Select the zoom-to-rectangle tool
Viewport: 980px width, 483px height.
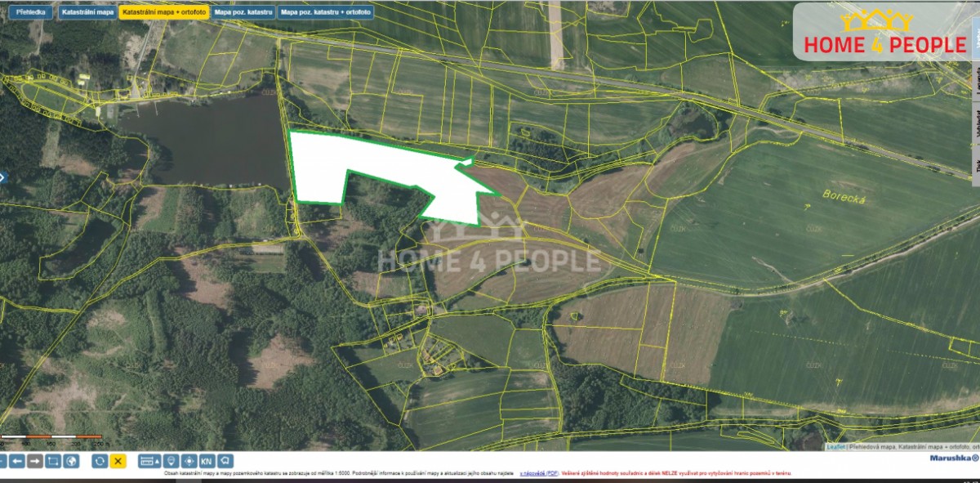coord(53,461)
